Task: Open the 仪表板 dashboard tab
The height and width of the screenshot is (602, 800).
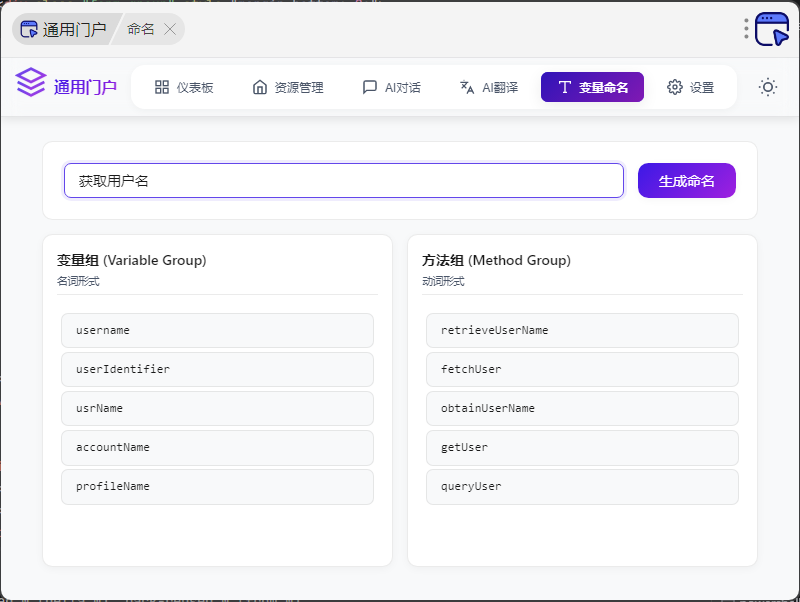Action: [x=184, y=87]
